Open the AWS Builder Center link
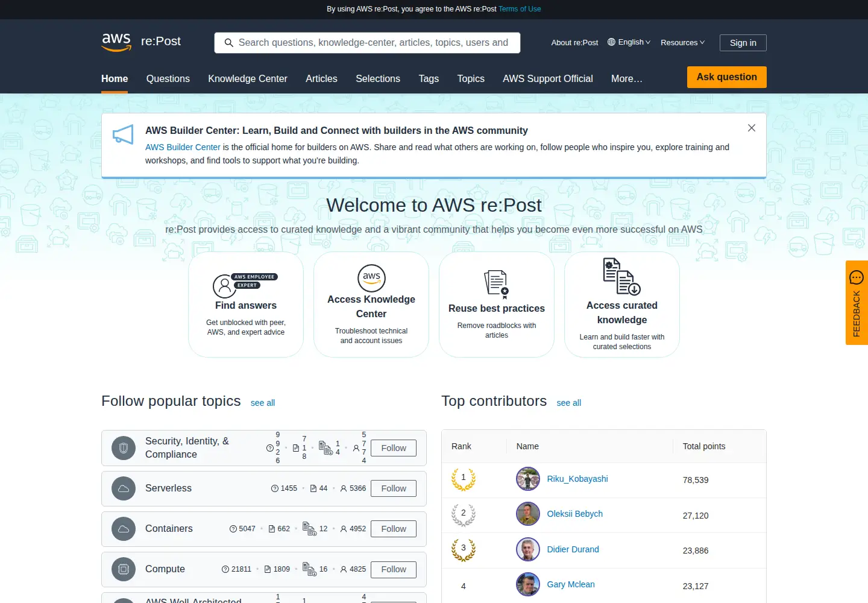 (183, 147)
